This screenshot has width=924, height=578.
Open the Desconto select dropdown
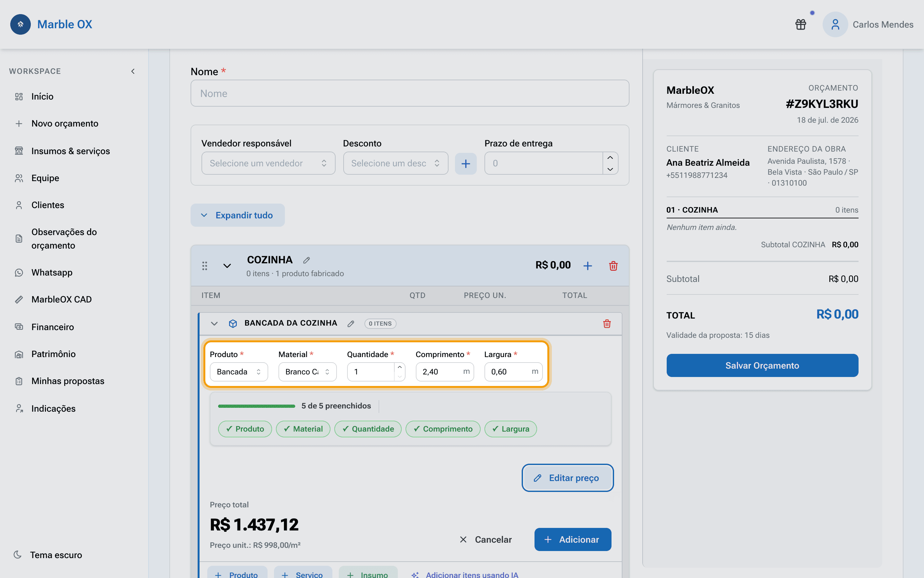tap(396, 163)
